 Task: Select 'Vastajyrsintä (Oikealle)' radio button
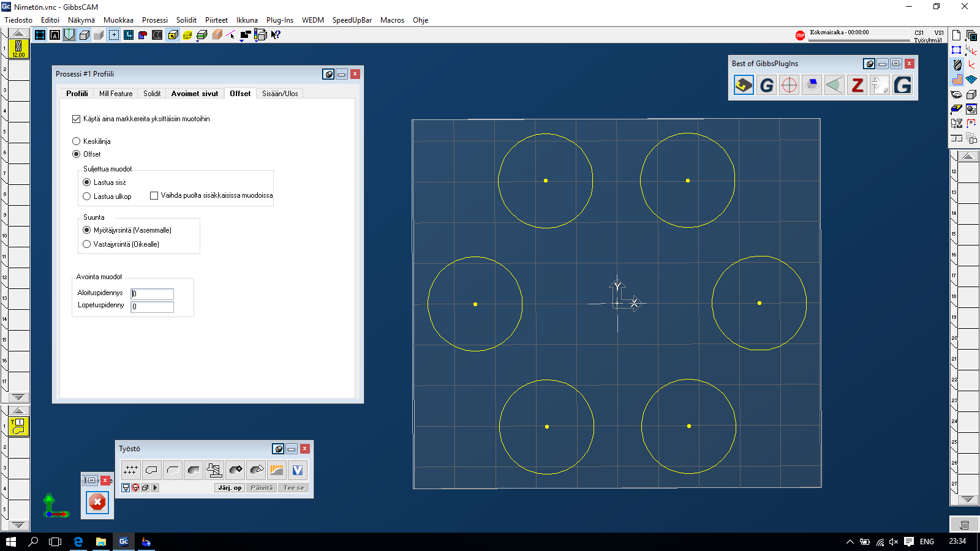[x=87, y=244]
